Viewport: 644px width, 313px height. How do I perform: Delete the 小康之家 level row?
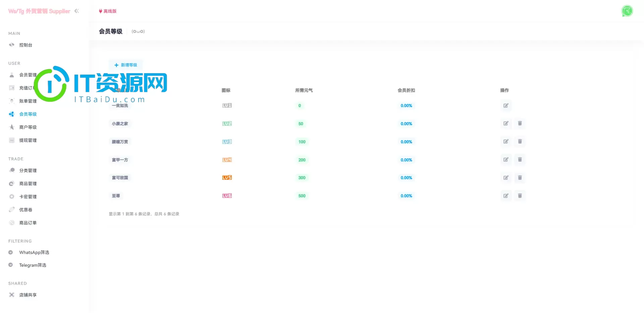520,123
